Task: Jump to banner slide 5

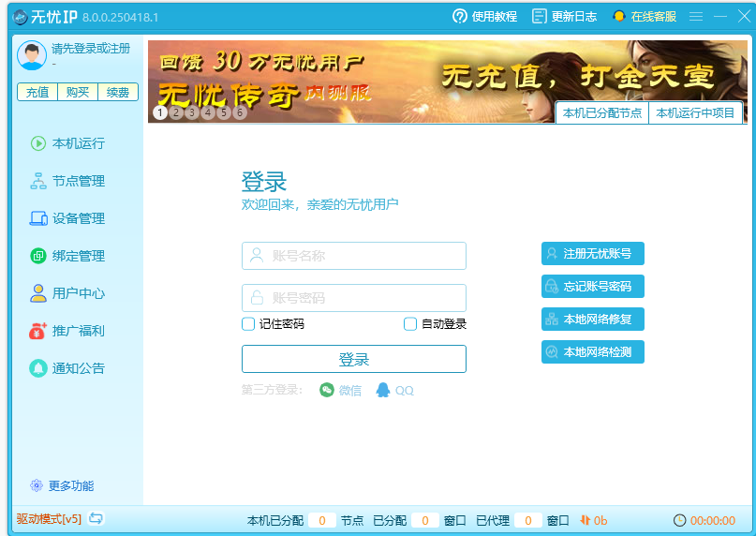Action: [x=224, y=112]
